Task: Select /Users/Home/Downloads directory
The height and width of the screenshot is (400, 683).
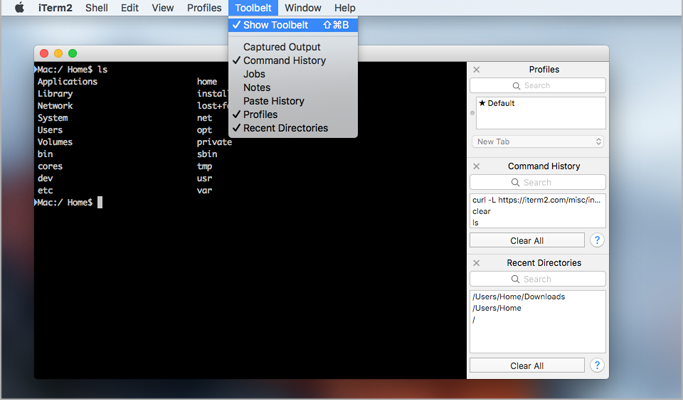Action: click(x=538, y=297)
